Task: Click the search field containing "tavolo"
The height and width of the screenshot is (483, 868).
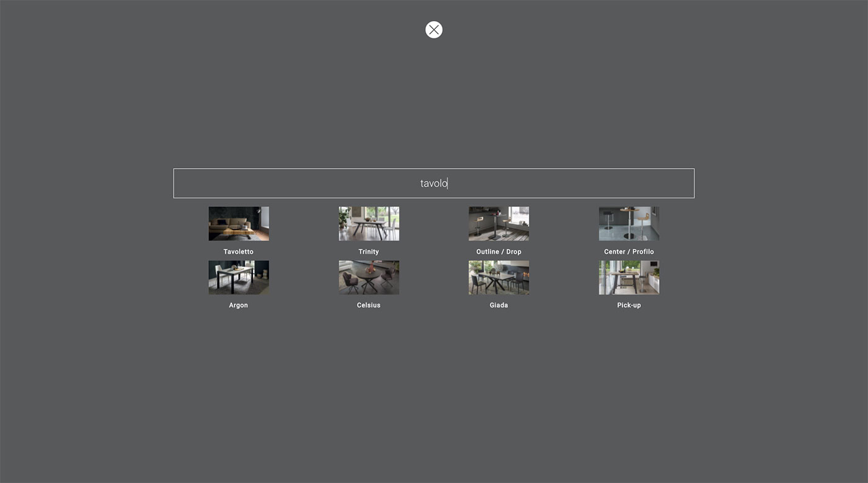Action: pos(434,184)
